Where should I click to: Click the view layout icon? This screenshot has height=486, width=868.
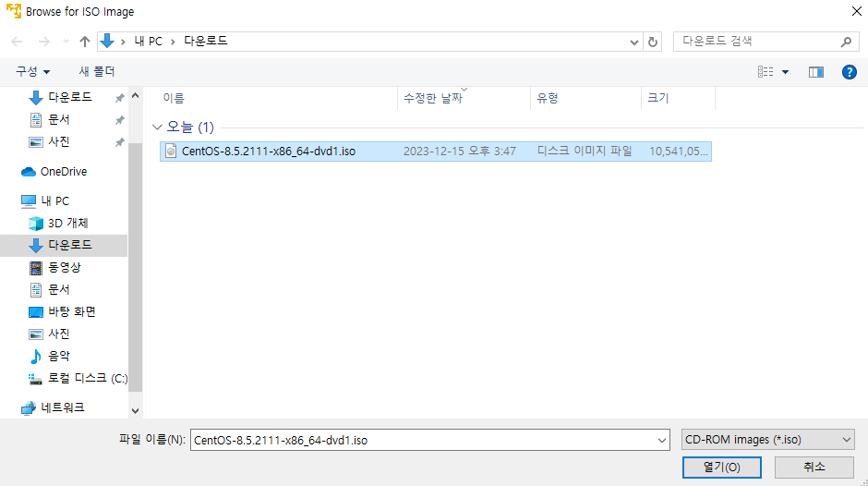coord(766,72)
